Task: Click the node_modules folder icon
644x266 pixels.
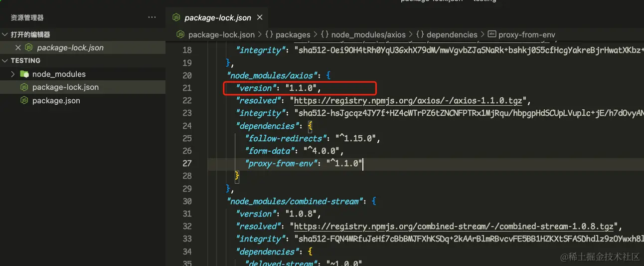Action: (24, 74)
